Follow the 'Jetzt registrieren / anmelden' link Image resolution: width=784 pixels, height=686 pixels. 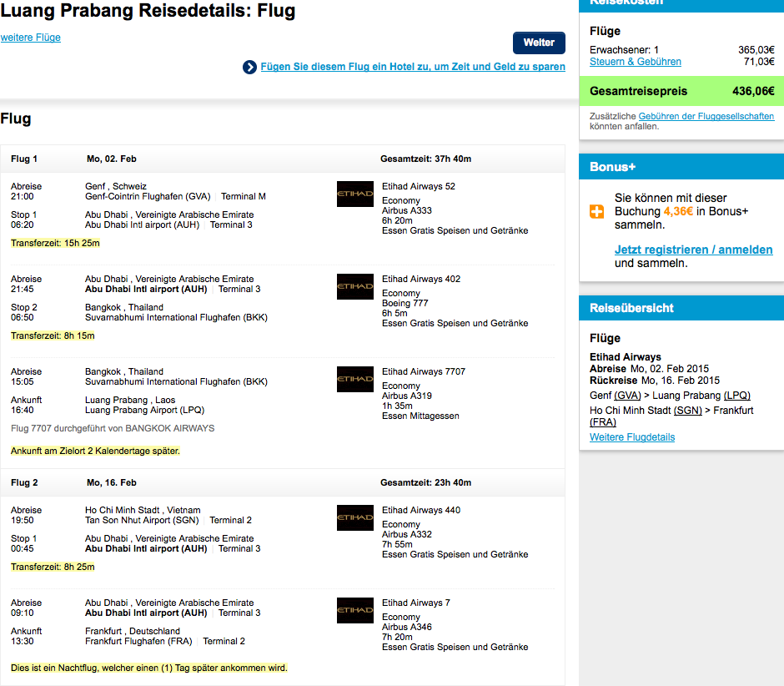pyautogui.click(x=693, y=250)
